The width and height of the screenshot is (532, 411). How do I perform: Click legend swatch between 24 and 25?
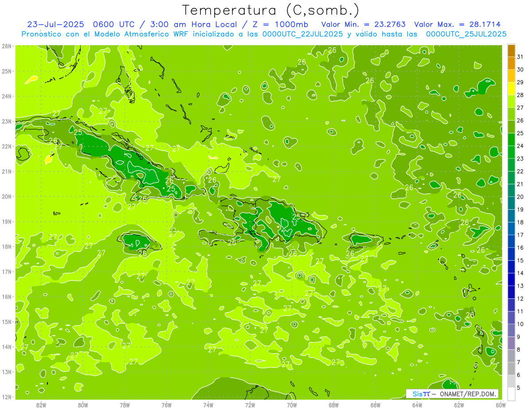click(x=511, y=139)
